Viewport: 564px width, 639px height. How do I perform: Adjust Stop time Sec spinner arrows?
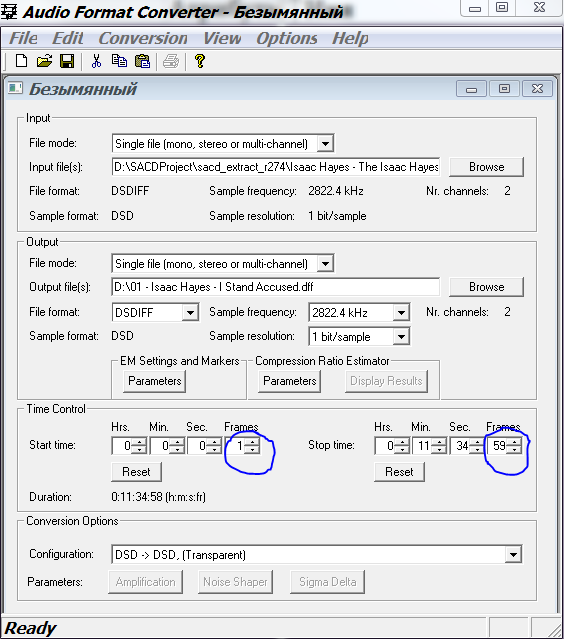coord(476,445)
